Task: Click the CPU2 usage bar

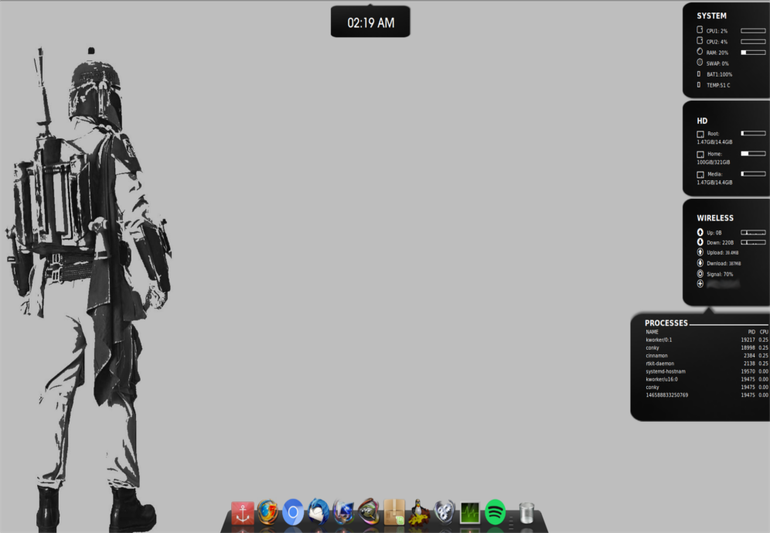Action: 753,41
